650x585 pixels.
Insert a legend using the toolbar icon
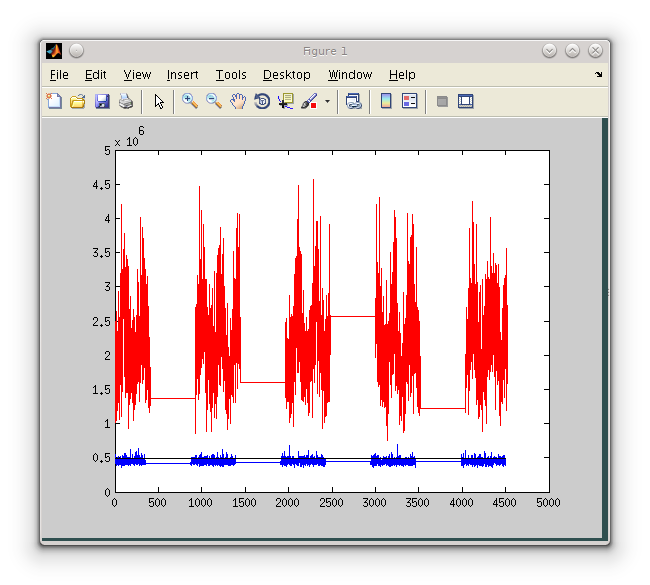[x=409, y=101]
